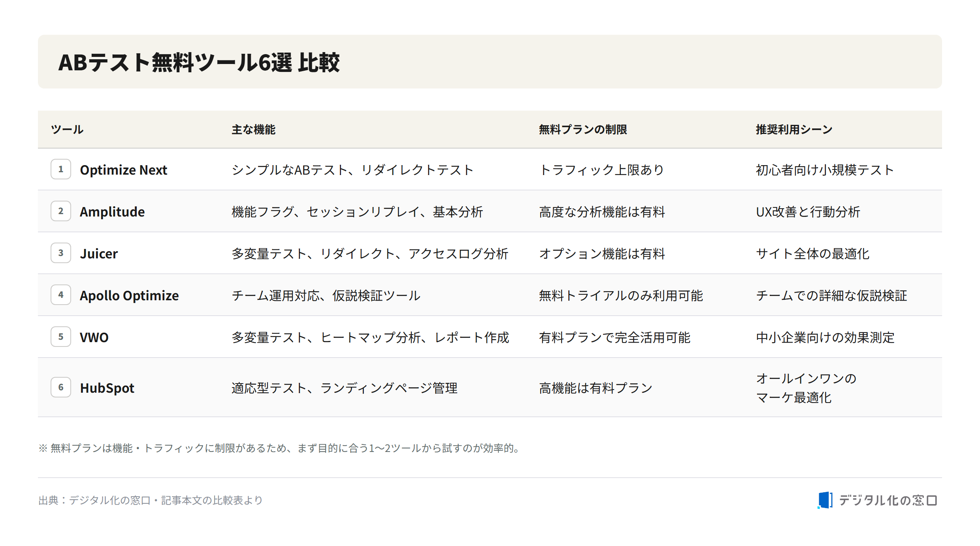Screen dimensions: 980x546
Task: Click the number 6 badge beside HubSpot
Action: click(x=61, y=387)
